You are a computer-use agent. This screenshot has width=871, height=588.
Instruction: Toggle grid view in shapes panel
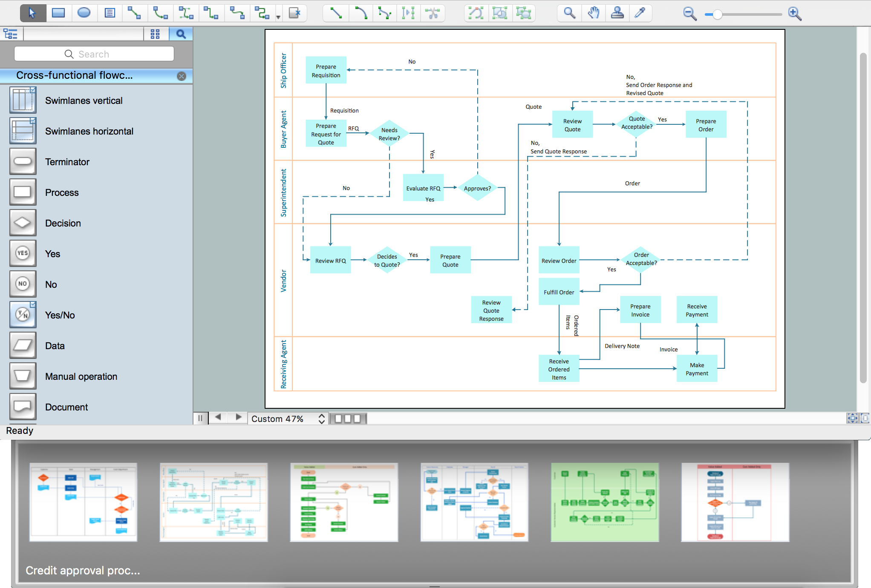tap(157, 35)
